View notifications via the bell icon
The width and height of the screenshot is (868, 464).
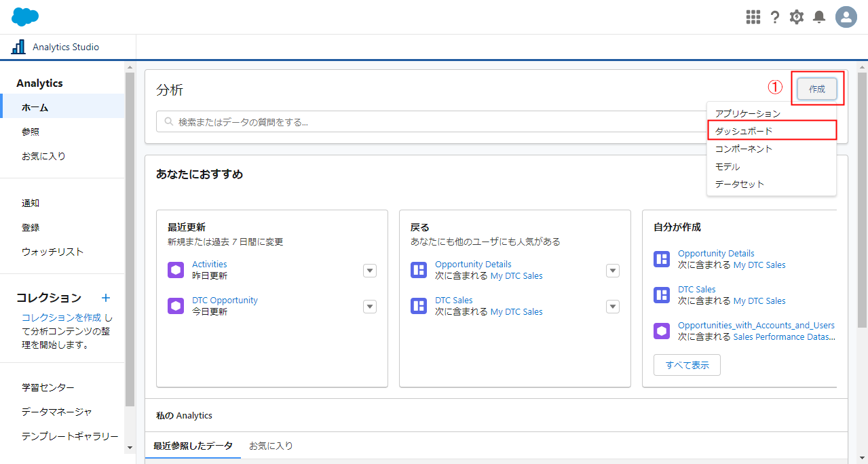818,17
